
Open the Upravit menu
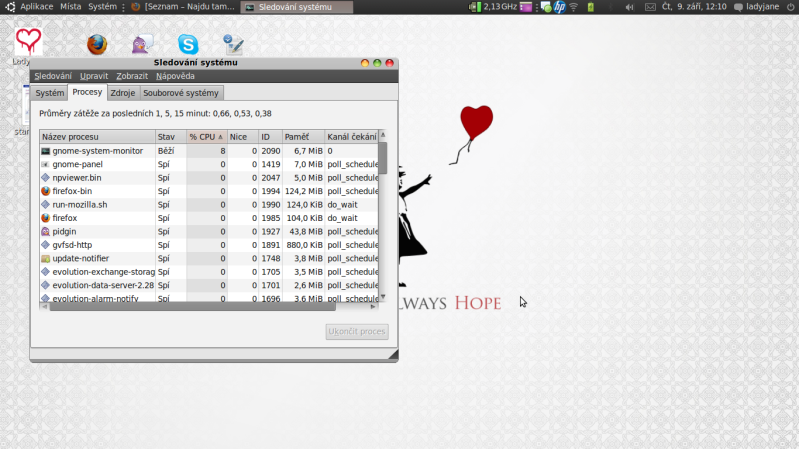pos(94,76)
